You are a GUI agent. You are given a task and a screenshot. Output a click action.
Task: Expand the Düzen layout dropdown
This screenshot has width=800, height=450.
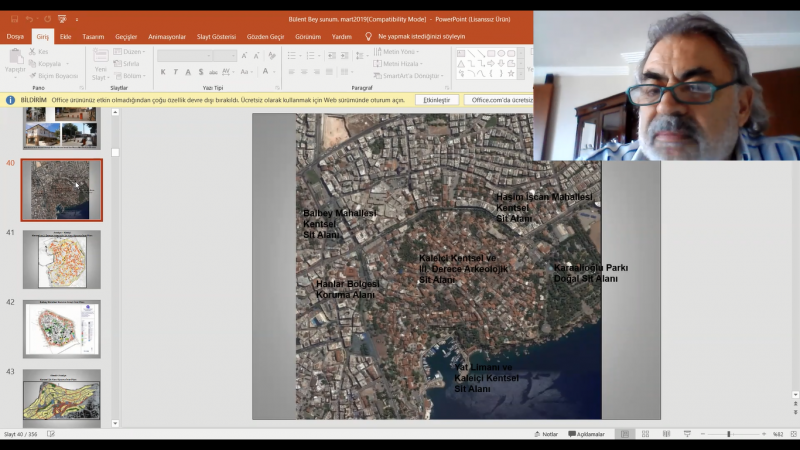tap(132, 52)
